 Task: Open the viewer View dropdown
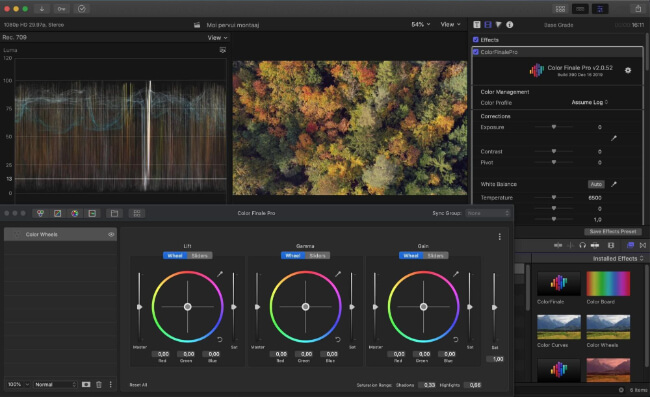point(451,24)
